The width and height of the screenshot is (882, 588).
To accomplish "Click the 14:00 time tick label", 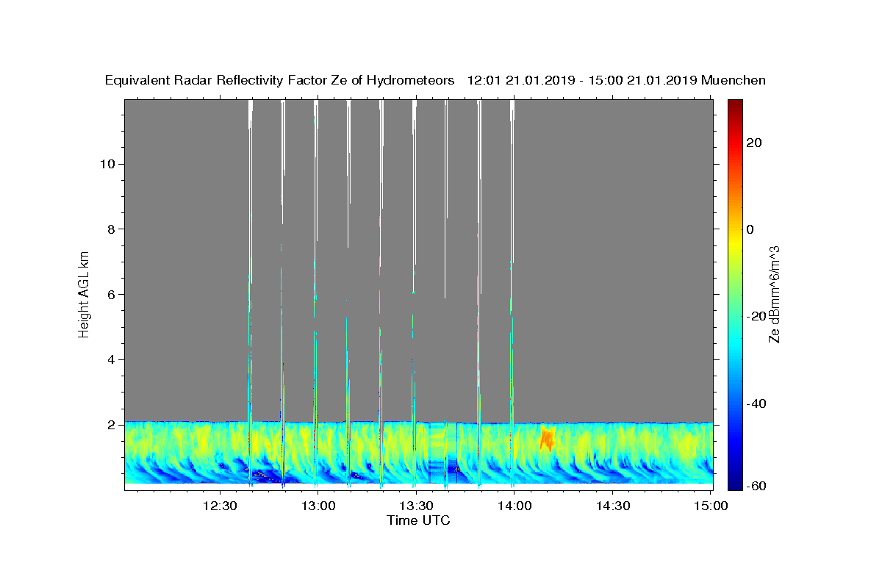I will point(514,506).
